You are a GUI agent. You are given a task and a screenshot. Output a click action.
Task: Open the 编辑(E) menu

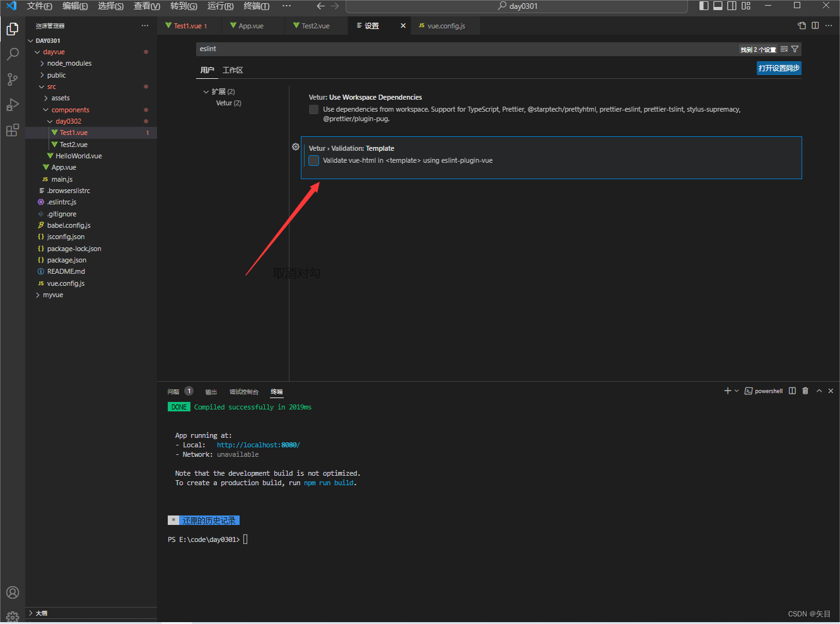coord(75,6)
